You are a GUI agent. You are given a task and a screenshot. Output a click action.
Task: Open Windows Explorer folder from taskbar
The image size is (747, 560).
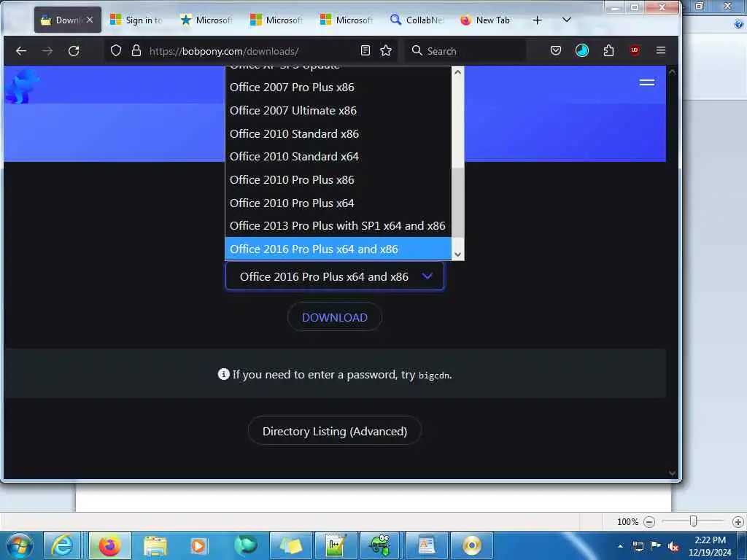click(155, 545)
